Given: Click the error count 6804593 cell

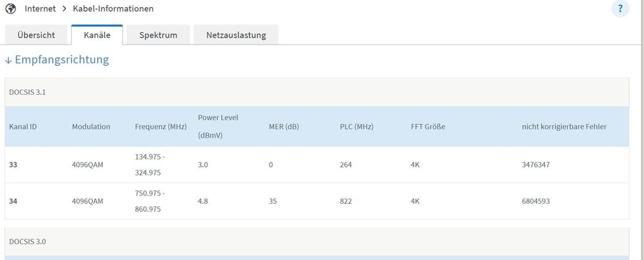Looking at the screenshot, I should tap(536, 201).
